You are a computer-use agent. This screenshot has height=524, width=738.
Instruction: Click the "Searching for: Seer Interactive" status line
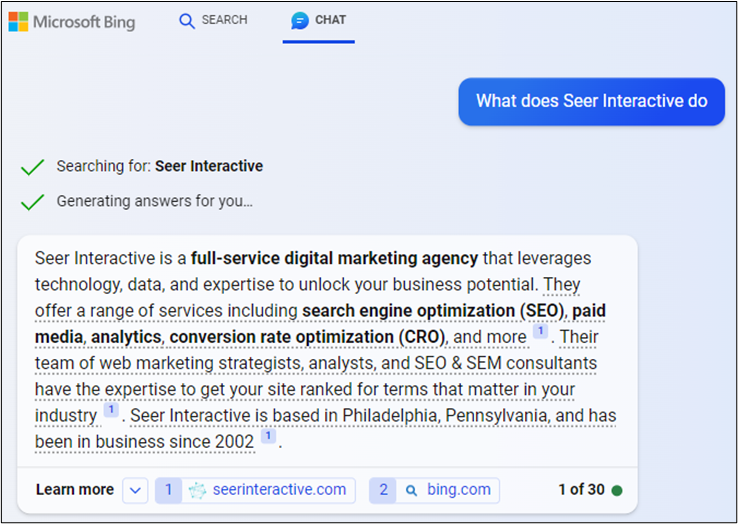[x=160, y=166]
